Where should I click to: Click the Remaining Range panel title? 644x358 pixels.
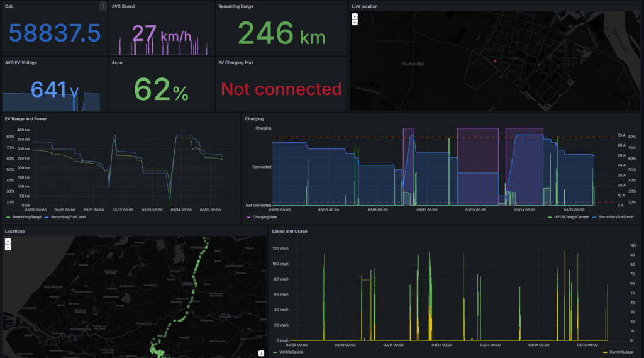pyautogui.click(x=236, y=6)
